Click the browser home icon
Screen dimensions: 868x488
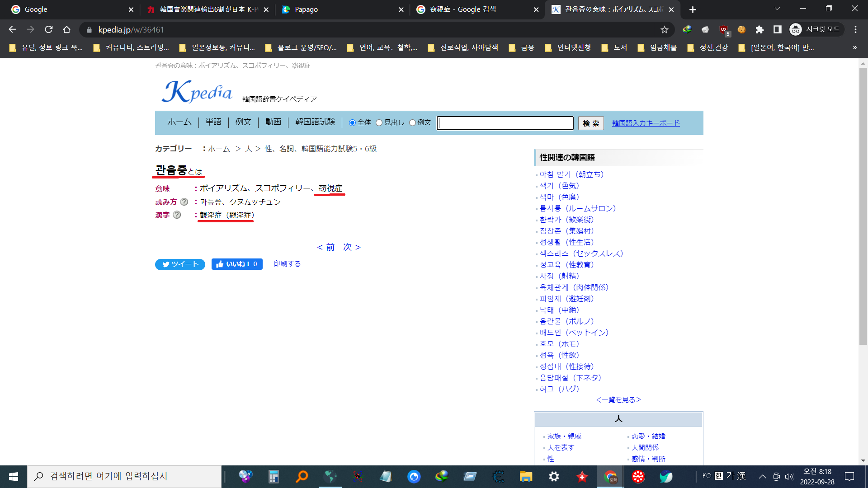pyautogui.click(x=67, y=30)
